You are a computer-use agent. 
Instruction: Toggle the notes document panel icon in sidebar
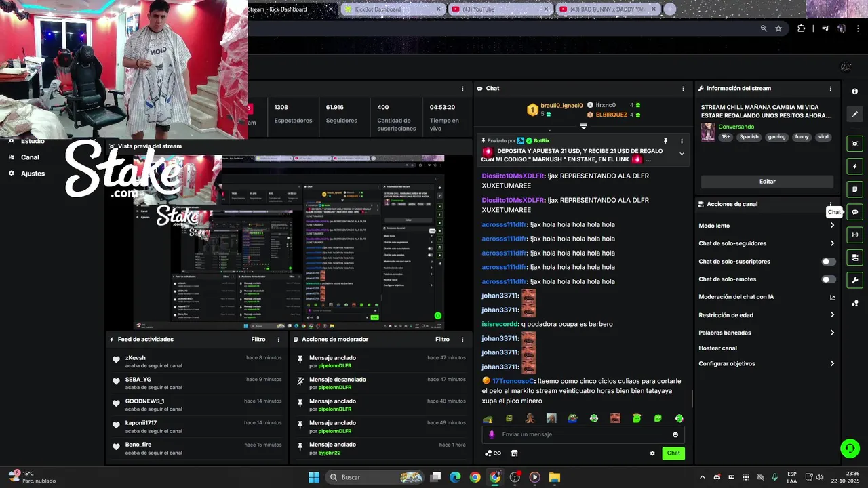pos(855,189)
